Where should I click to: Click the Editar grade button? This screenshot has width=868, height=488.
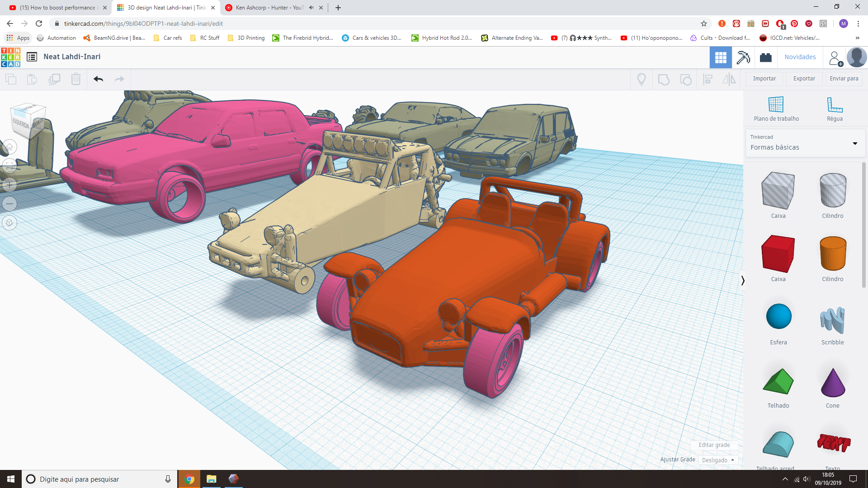click(714, 445)
